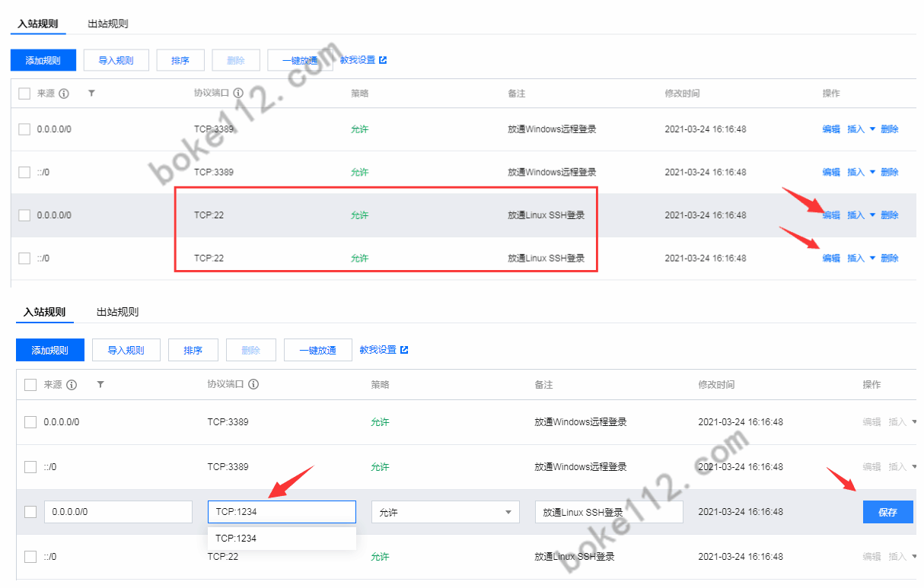
Task: Check upper table row ::/0 TCP:3389
Action: (24, 173)
